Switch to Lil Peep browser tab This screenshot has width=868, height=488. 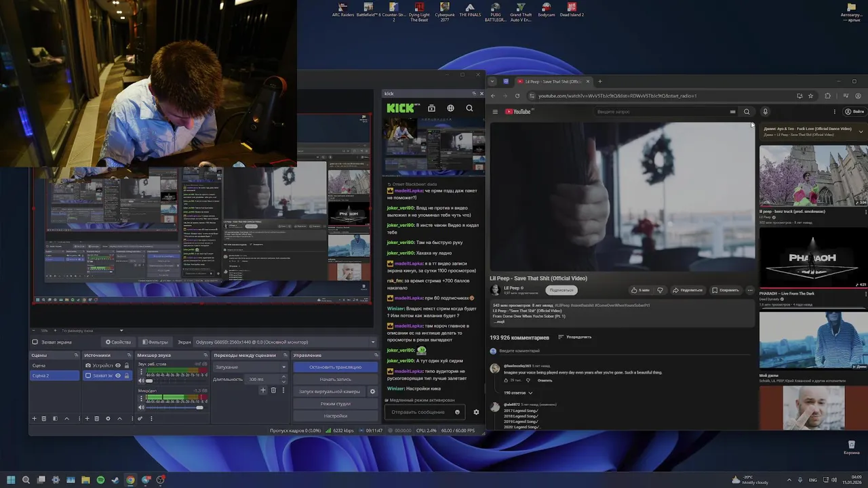click(554, 81)
